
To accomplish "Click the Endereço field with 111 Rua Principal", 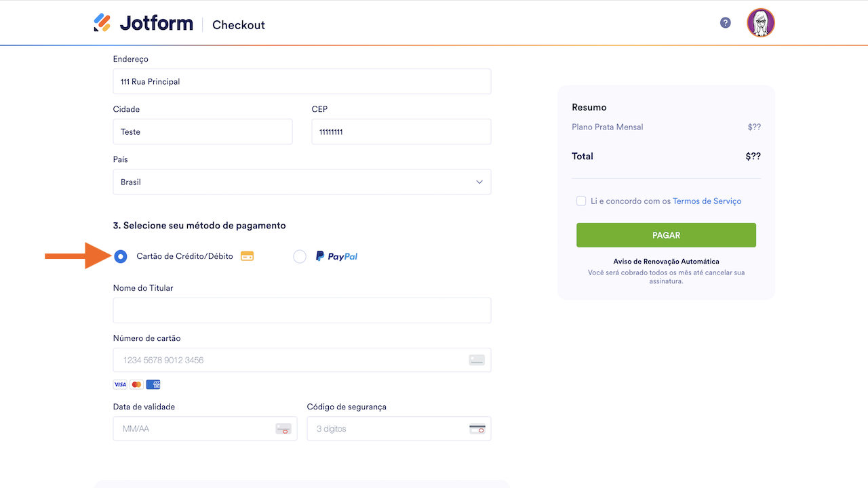I will click(x=302, y=81).
